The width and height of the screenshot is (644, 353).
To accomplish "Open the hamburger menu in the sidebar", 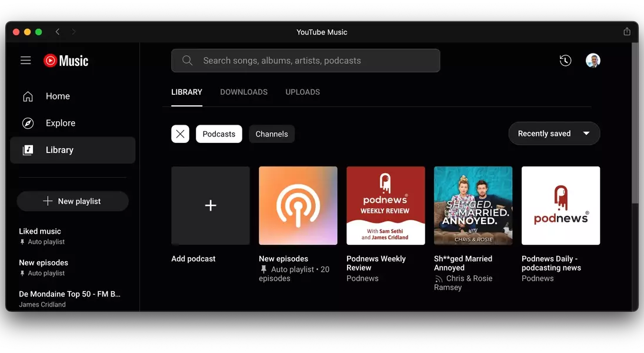I will tap(26, 61).
